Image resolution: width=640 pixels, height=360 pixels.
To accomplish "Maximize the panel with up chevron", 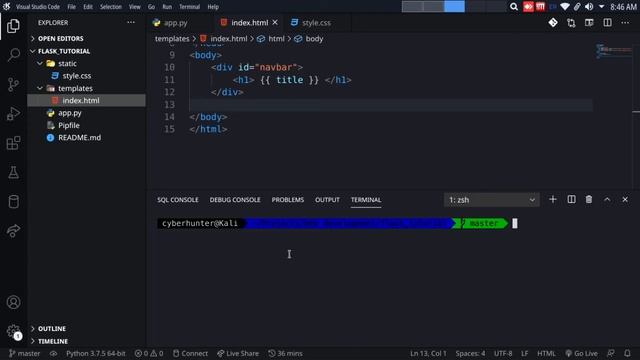I will pyautogui.click(x=607, y=200).
